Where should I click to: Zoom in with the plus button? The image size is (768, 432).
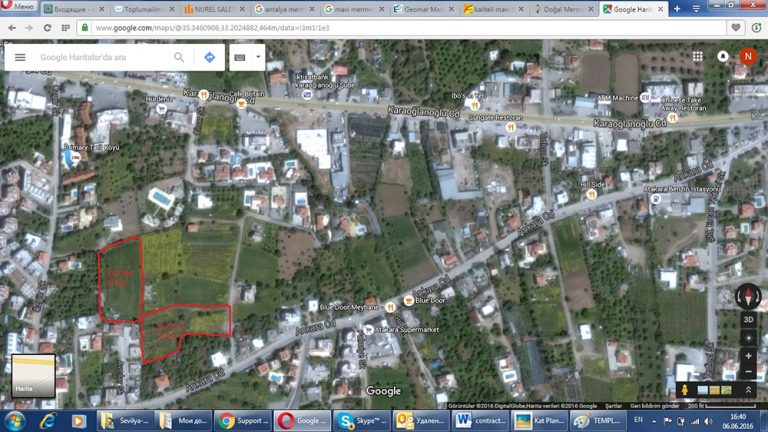pos(748,353)
